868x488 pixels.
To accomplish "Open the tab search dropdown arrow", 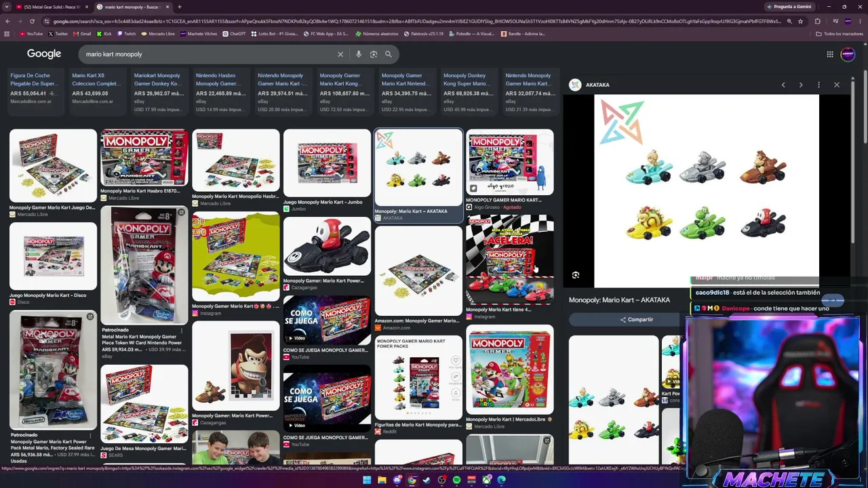I will pos(7,7).
